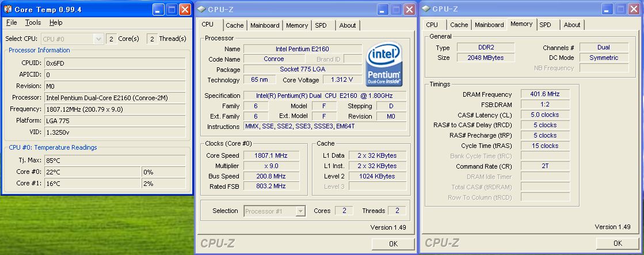Close the first CPU-Z window
Screen dimensions: 644x255
pyautogui.click(x=410, y=9)
